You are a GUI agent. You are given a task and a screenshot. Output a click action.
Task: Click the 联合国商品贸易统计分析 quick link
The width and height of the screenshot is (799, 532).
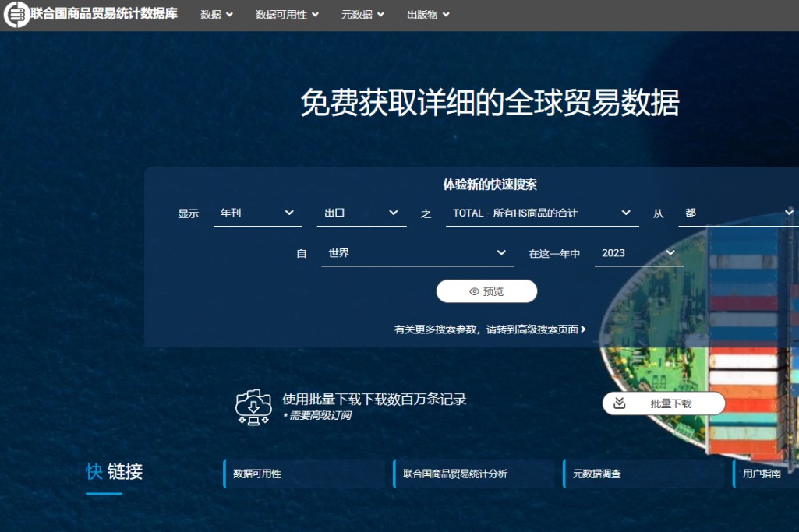click(x=454, y=473)
